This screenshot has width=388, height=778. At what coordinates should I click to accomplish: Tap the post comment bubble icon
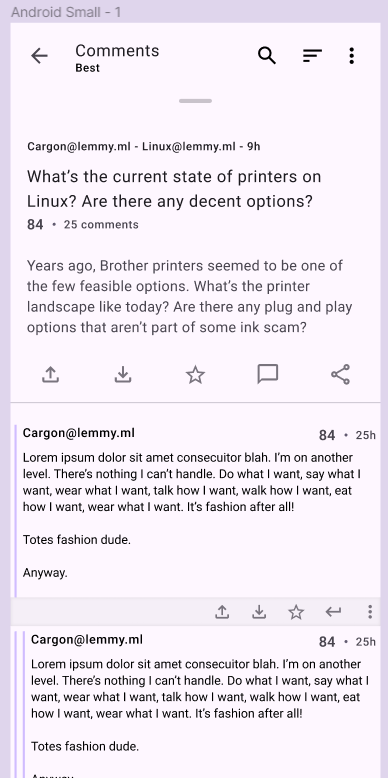pos(267,374)
